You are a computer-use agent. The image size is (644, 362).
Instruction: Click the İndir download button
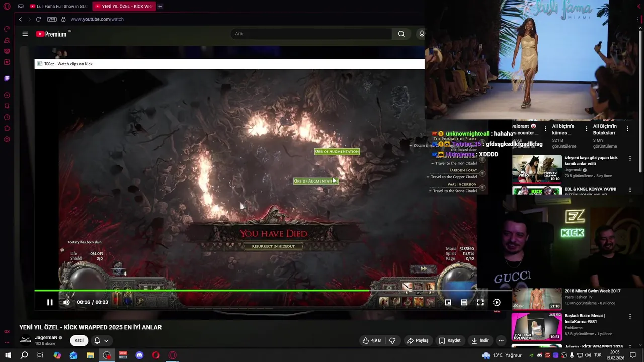coord(480,340)
